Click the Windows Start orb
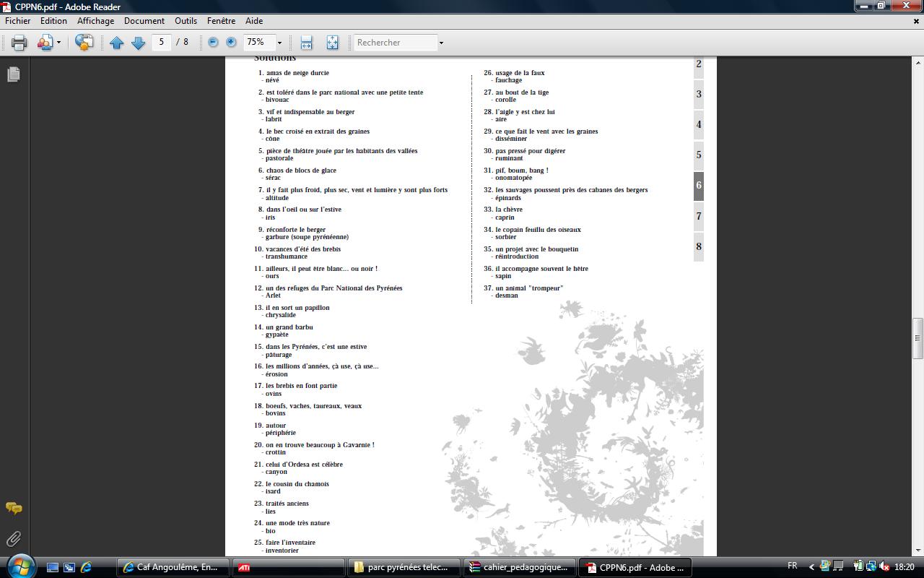This screenshot has height=578, width=924. coord(19,566)
